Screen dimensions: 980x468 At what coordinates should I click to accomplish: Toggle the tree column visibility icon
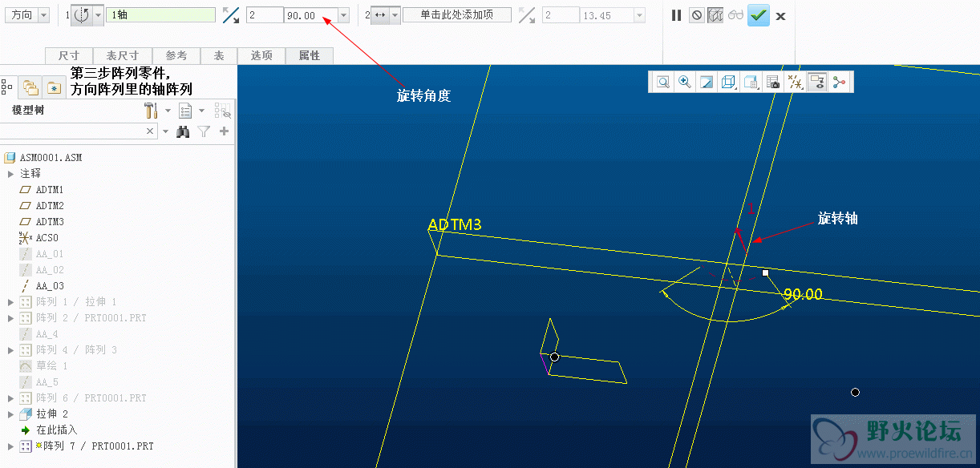[x=222, y=111]
